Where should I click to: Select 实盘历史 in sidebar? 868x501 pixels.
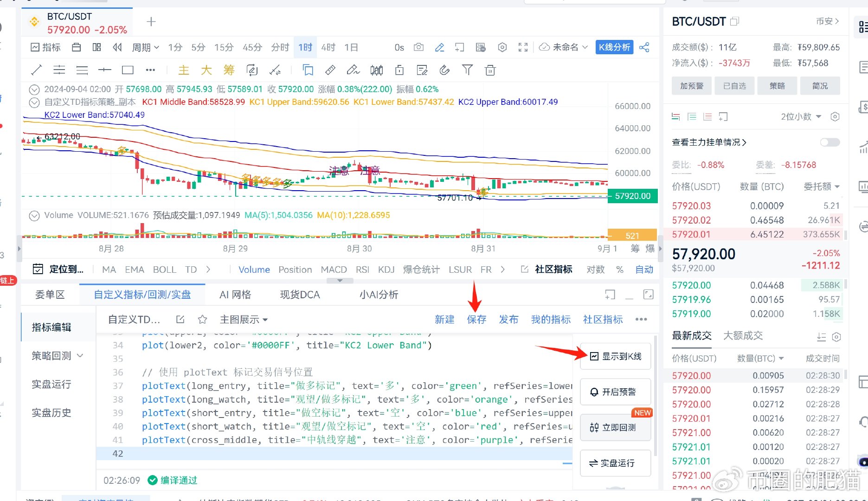pos(51,412)
